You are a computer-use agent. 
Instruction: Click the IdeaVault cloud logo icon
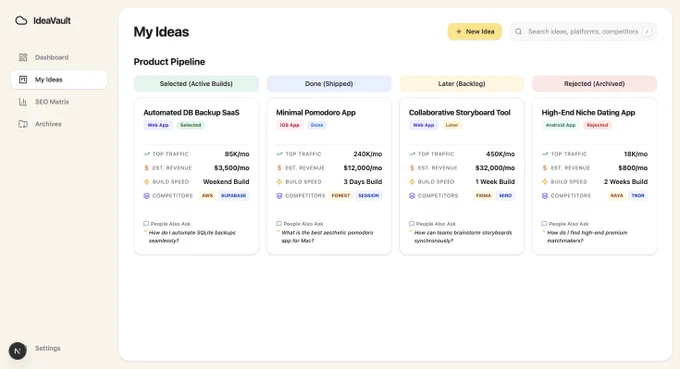(21, 20)
